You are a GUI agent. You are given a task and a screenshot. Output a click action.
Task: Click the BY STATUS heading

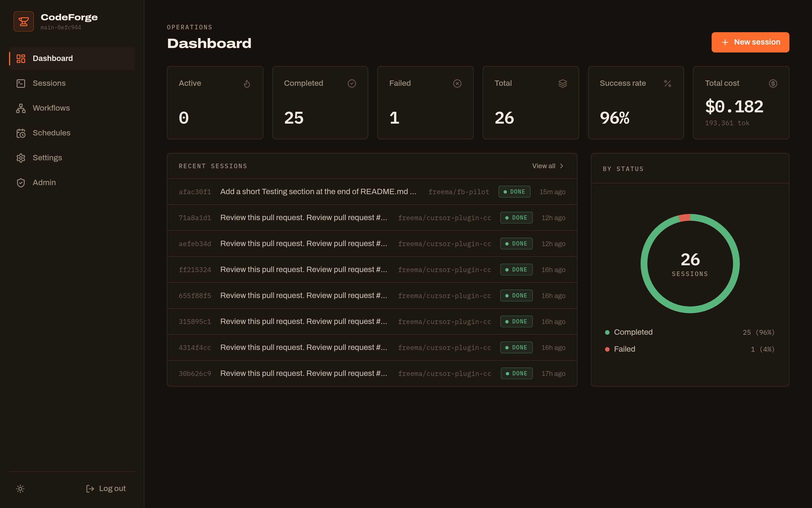[623, 169]
